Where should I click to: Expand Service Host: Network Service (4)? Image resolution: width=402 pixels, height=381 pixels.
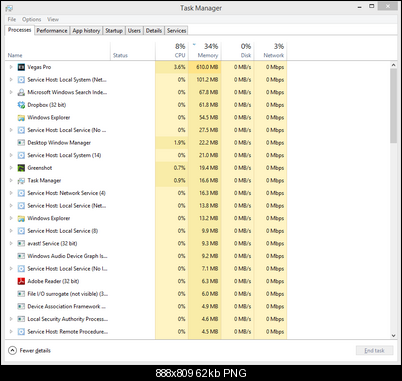click(x=11, y=193)
